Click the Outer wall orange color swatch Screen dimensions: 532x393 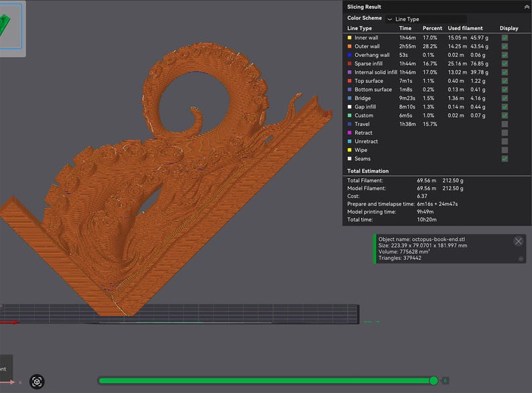coord(350,46)
